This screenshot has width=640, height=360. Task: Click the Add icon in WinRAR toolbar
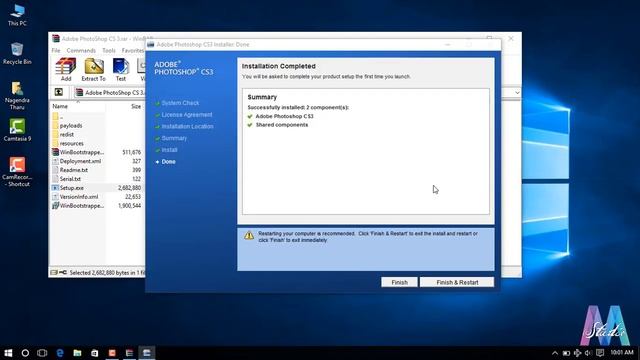[66, 69]
